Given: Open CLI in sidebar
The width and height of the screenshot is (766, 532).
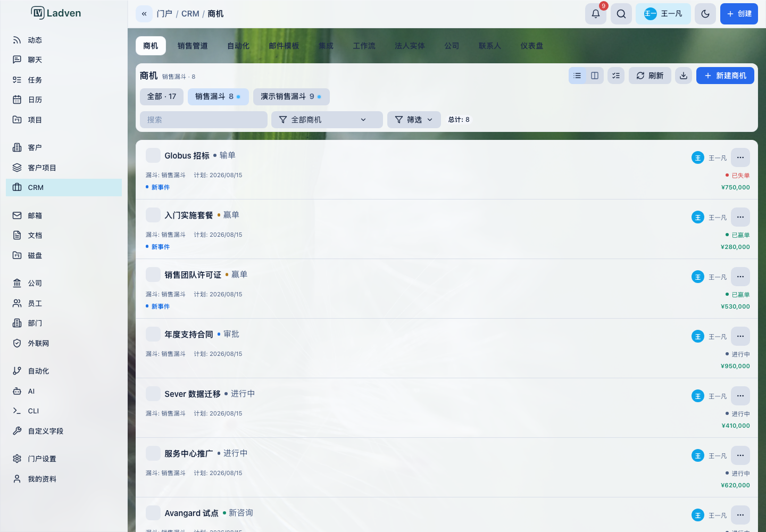Looking at the screenshot, I should click(x=64, y=411).
